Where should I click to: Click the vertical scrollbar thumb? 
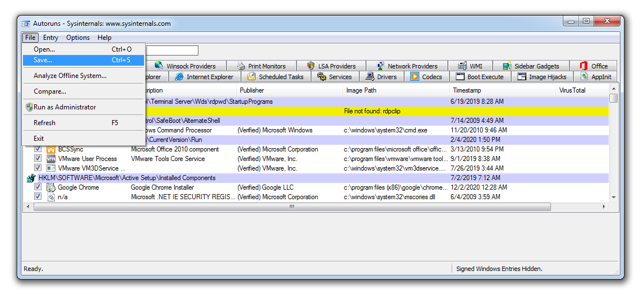click(614, 98)
